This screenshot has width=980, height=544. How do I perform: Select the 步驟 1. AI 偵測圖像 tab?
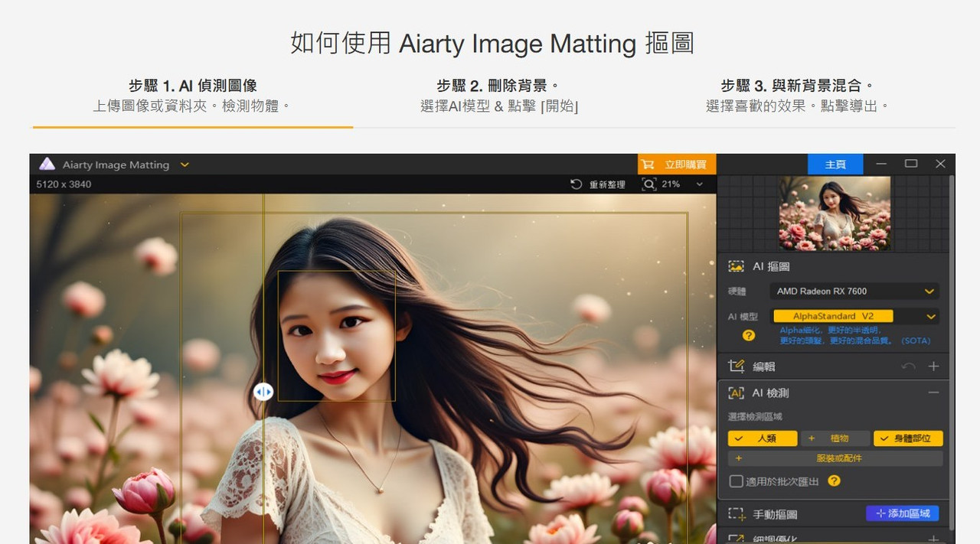point(192,96)
